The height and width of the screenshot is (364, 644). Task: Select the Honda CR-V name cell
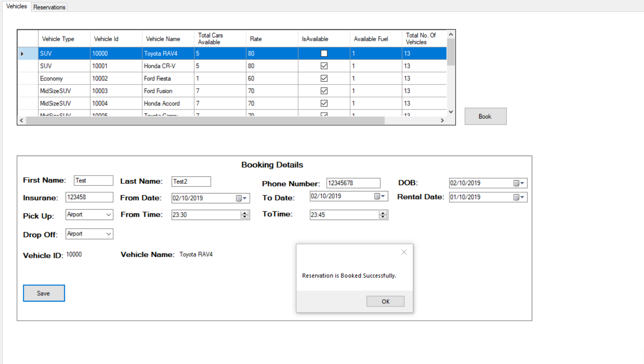pos(168,66)
